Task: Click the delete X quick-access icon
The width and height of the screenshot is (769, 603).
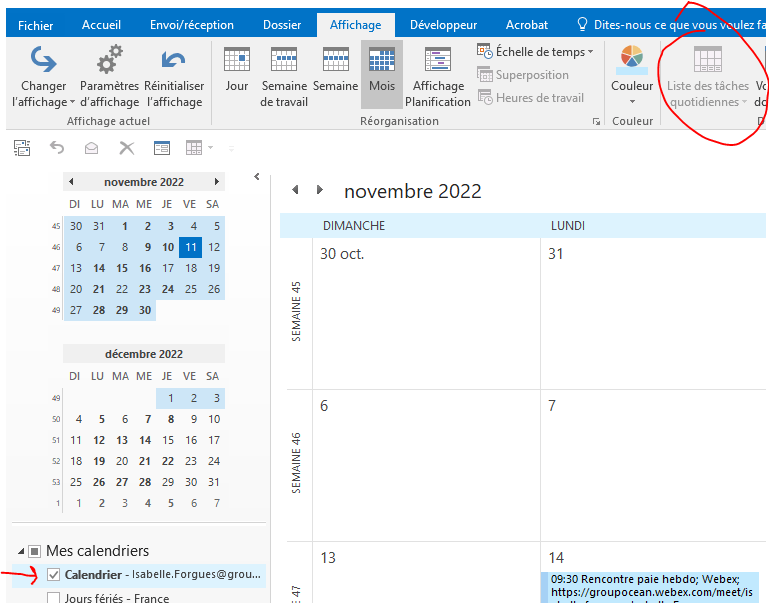Action: (127, 148)
